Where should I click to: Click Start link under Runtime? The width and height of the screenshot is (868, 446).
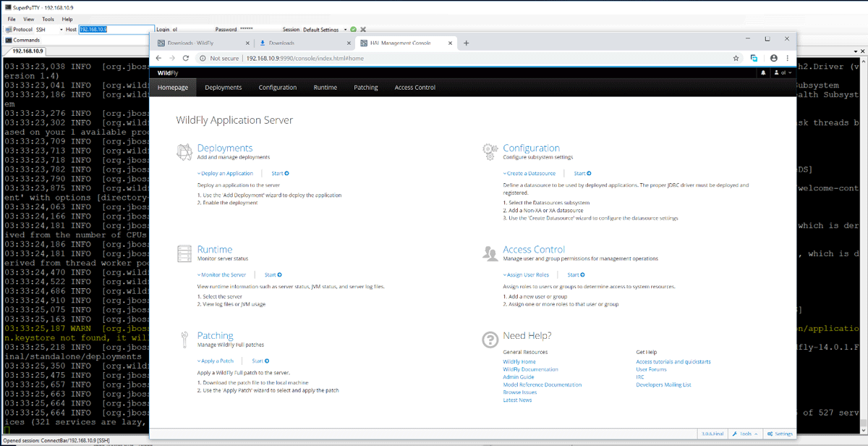click(273, 275)
